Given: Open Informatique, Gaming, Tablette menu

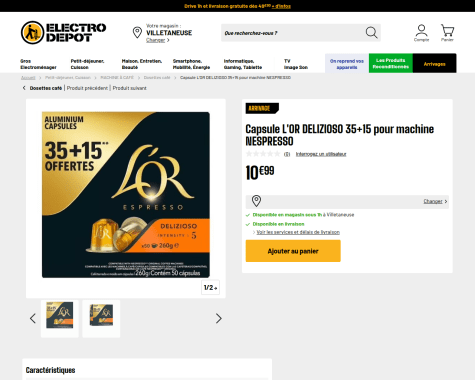Looking at the screenshot, I should click(x=243, y=64).
